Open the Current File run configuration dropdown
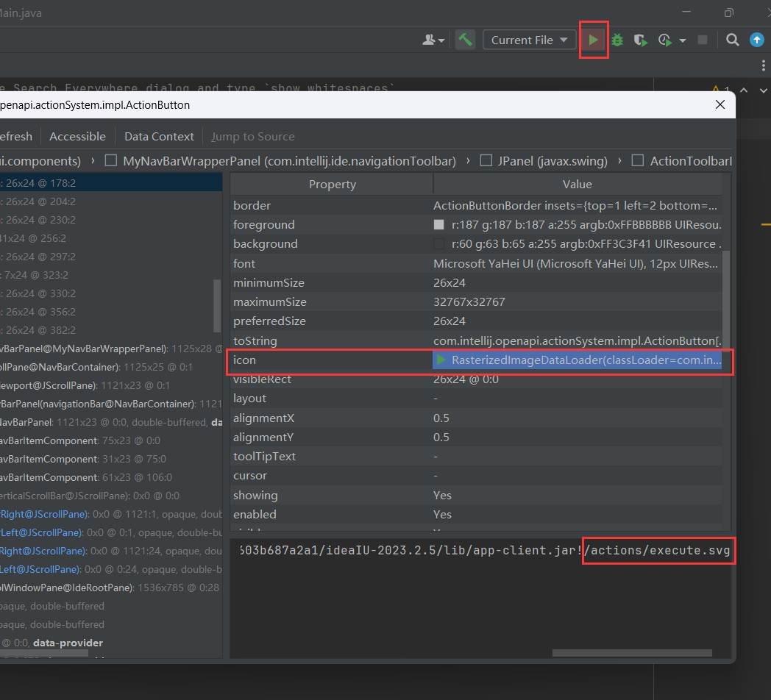The image size is (771, 700). pos(530,40)
